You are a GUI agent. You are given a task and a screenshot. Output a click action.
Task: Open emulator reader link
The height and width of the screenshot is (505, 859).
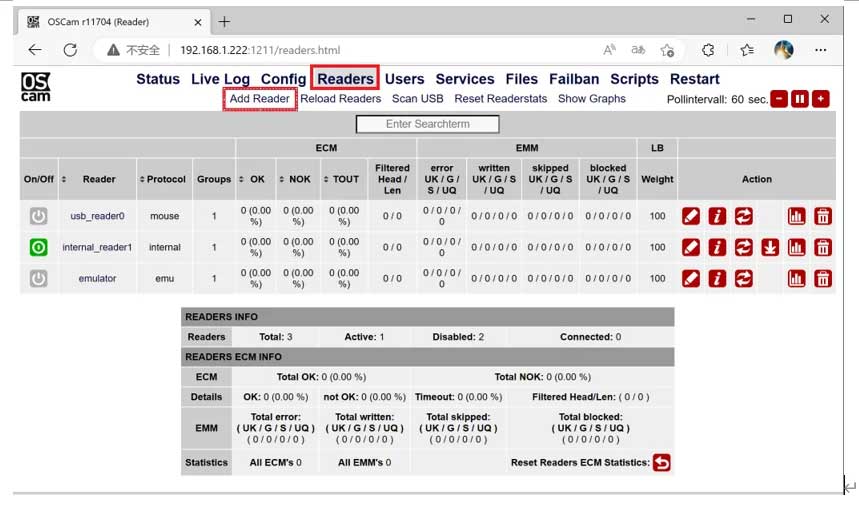(98, 279)
